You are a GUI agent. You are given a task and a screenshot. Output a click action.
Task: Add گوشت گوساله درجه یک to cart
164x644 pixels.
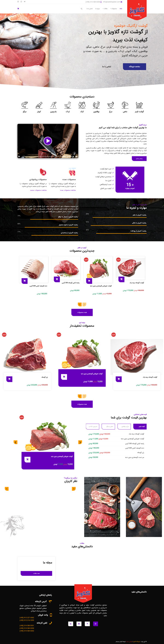tap(121, 279)
